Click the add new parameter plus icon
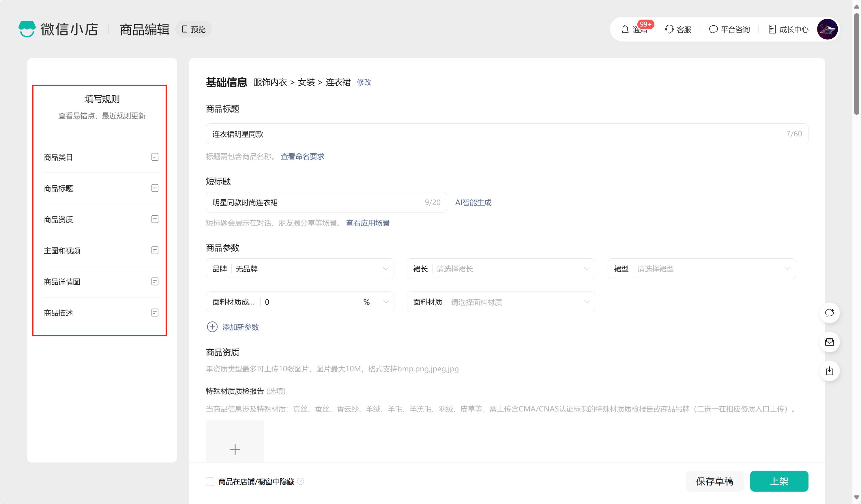This screenshot has height=504, width=861. (212, 327)
